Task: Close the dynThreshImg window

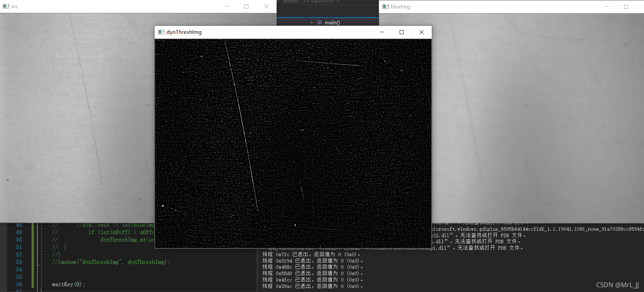Action: point(422,32)
